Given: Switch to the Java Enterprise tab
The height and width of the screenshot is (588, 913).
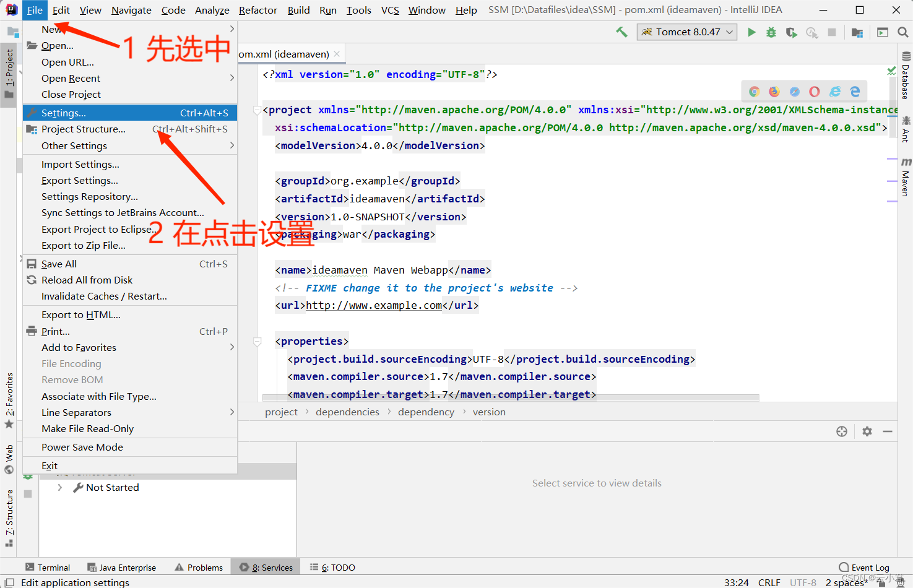Looking at the screenshot, I should [x=121, y=568].
